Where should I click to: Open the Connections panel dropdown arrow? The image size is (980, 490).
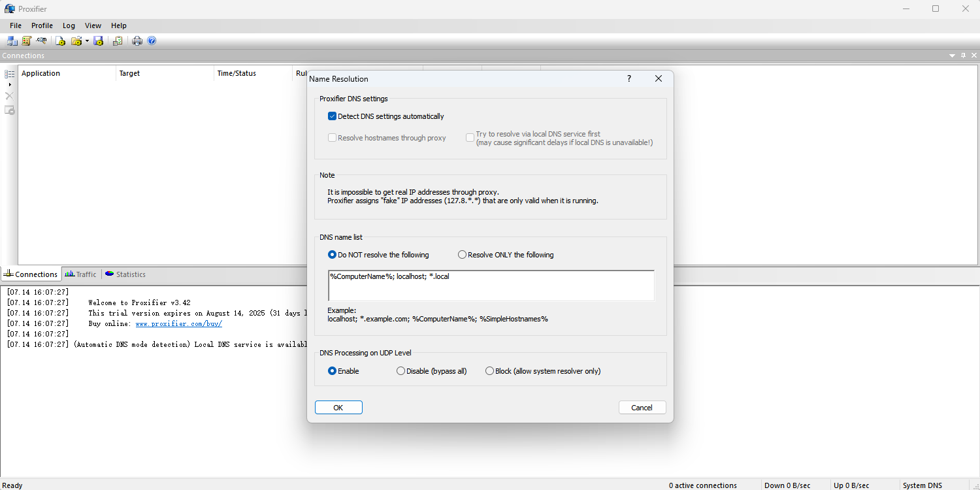pos(952,56)
